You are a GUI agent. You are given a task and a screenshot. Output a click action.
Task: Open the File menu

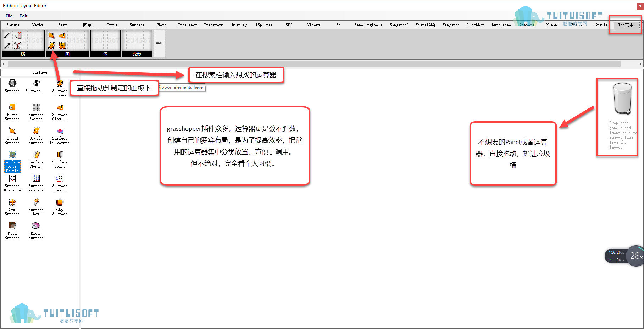[9, 16]
